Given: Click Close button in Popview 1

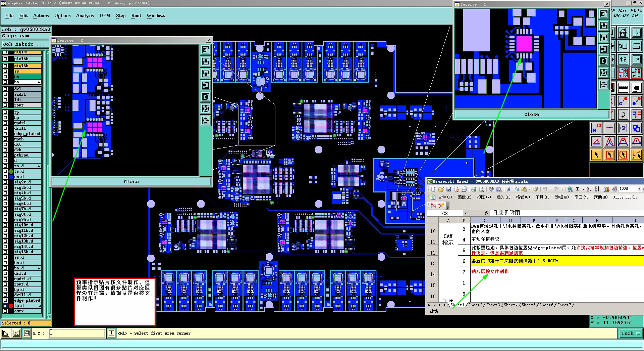Looking at the screenshot, I should [532, 114].
